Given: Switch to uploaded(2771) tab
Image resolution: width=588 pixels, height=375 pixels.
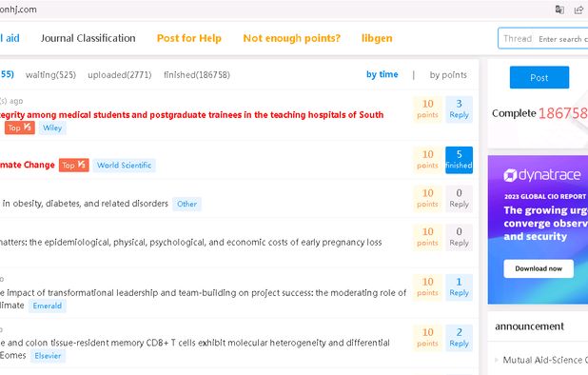Looking at the screenshot, I should click(x=120, y=75).
